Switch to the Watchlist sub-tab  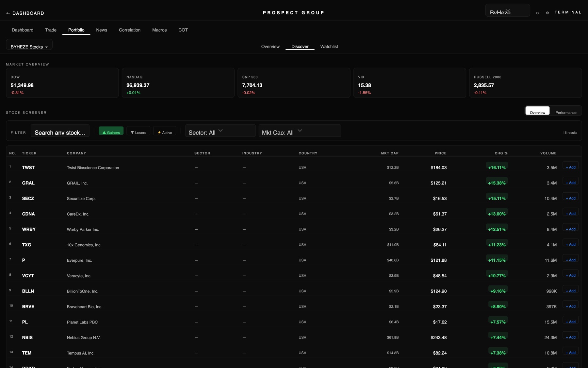[329, 46]
